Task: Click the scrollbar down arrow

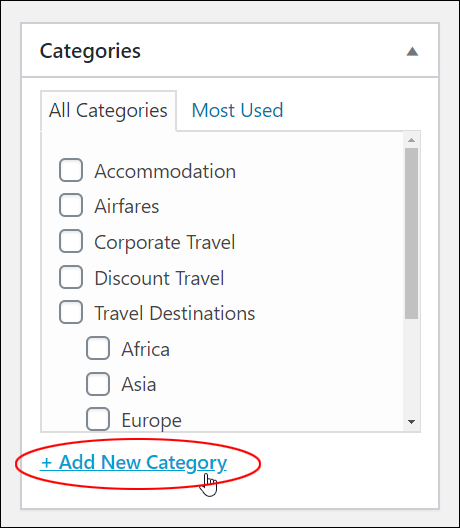Action: tap(411, 422)
